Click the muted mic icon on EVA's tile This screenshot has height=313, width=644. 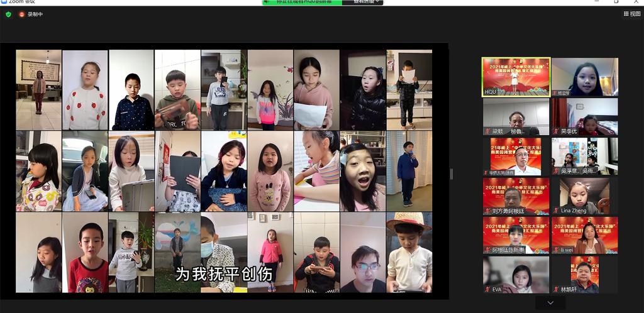(487, 289)
